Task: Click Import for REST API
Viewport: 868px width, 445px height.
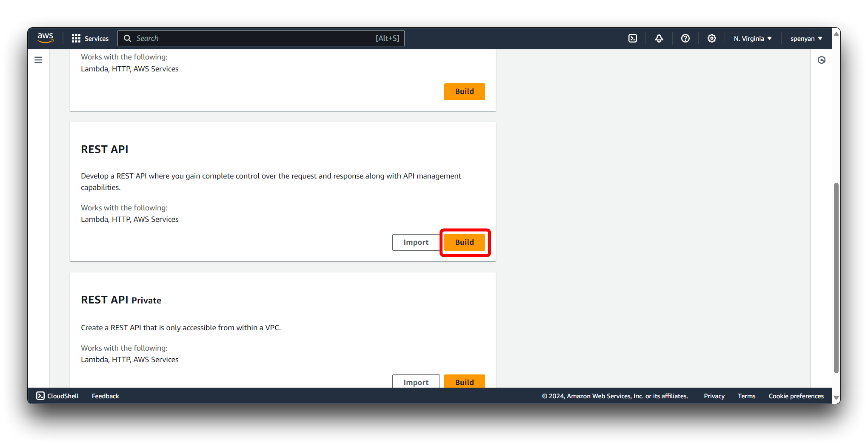Action: click(x=416, y=242)
